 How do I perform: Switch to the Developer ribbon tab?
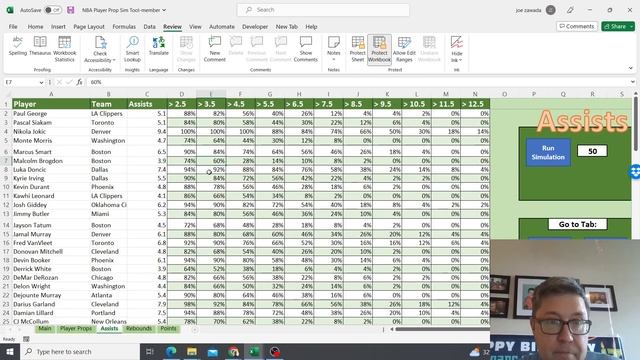tap(255, 27)
